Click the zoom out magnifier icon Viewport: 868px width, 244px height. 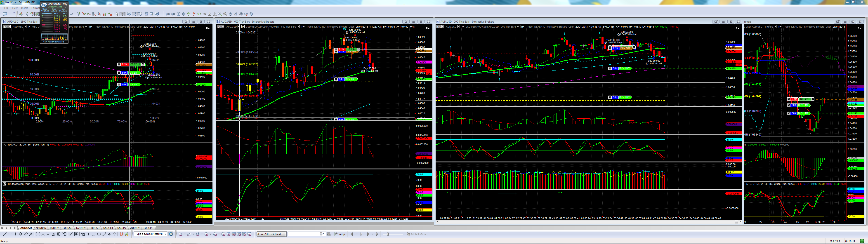tap(225, 14)
